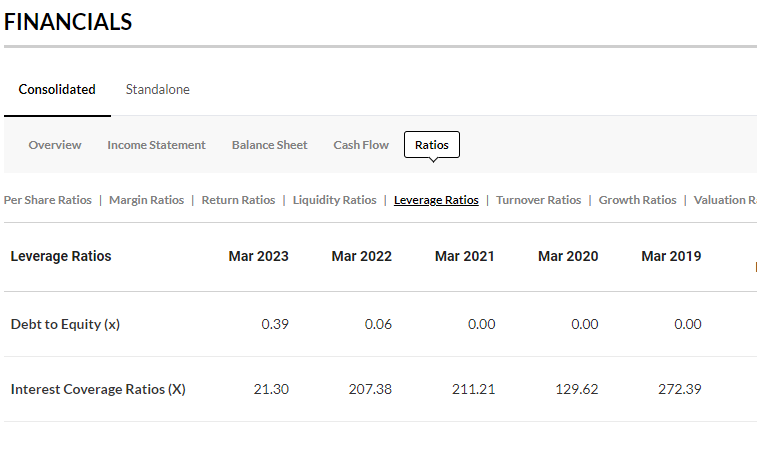Image resolution: width=757 pixels, height=461 pixels.
Task: Open the Income Statement tab
Action: [156, 145]
